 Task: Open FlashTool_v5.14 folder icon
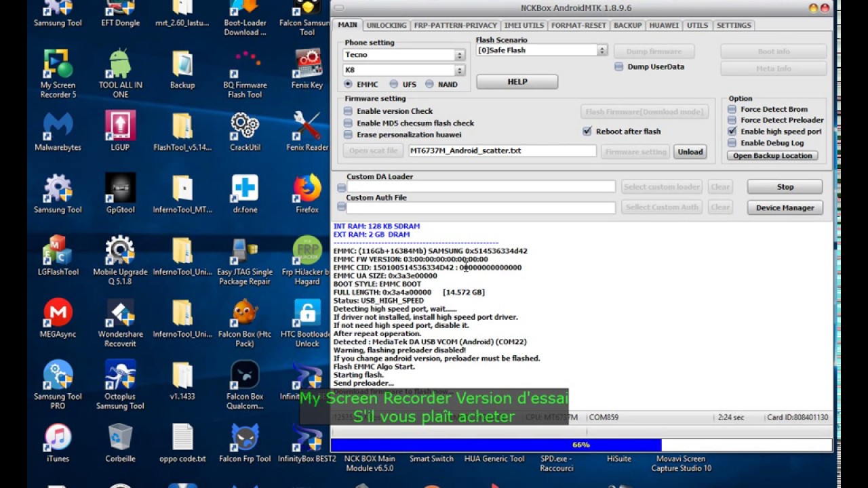[182, 131]
